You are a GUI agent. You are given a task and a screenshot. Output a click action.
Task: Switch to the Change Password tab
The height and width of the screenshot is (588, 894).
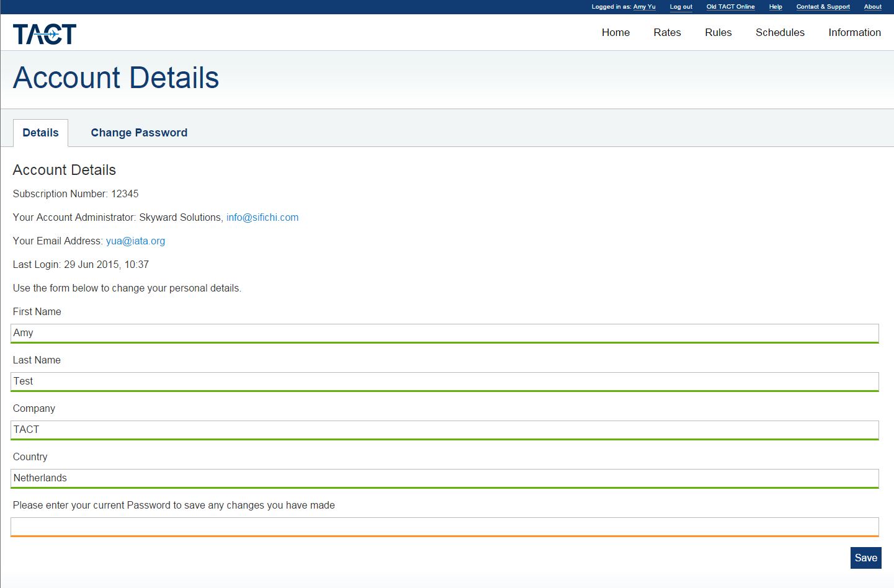(139, 133)
